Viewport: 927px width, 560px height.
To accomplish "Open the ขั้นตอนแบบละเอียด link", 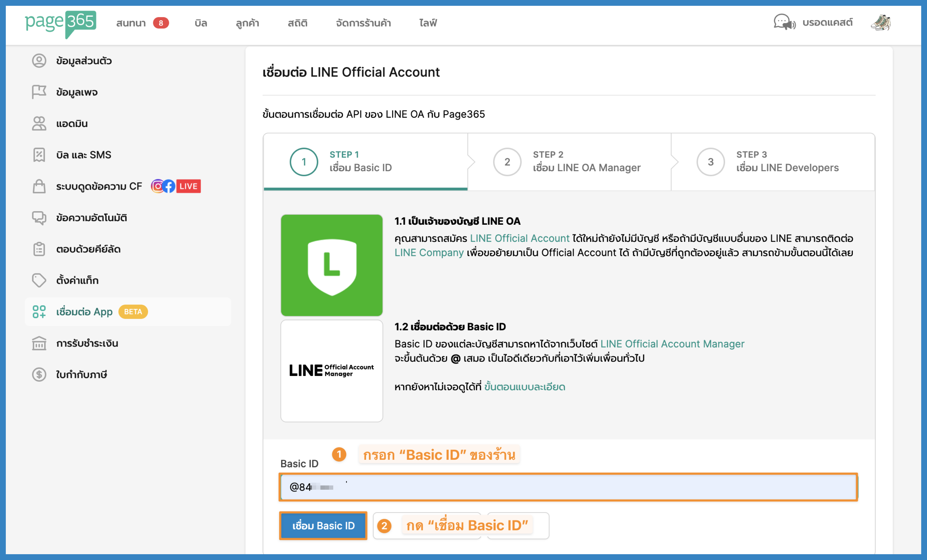I will point(525,387).
